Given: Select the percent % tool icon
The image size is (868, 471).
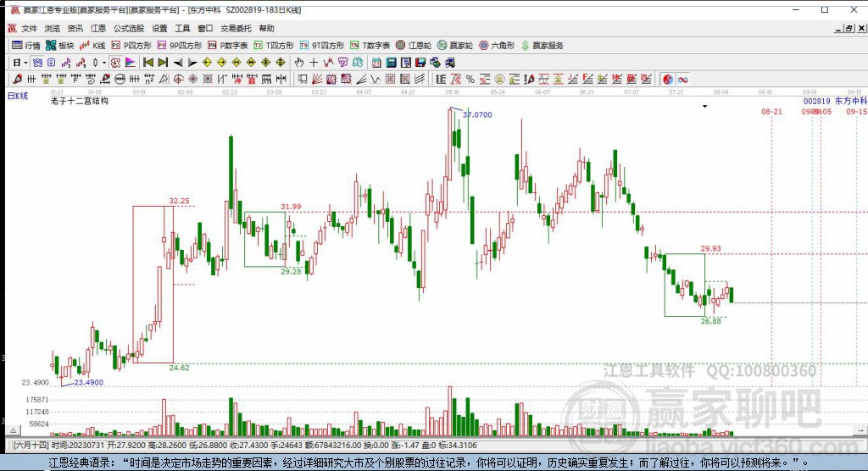Looking at the screenshot, I should point(470,79).
